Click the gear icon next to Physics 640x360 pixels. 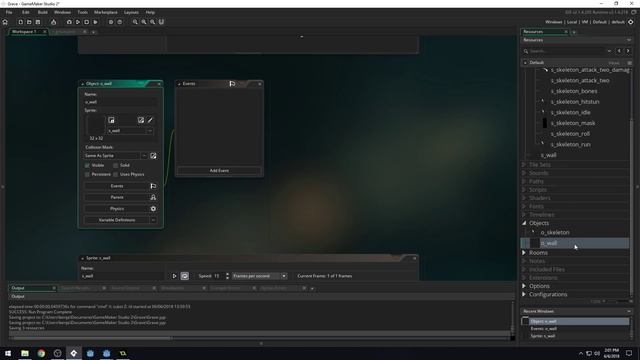click(x=153, y=209)
